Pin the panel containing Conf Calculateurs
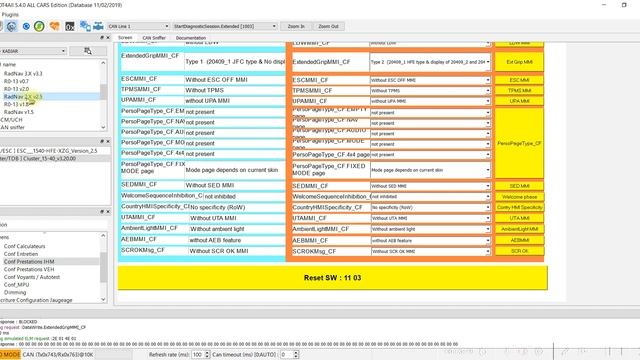The image size is (640, 360). tap(102, 211)
